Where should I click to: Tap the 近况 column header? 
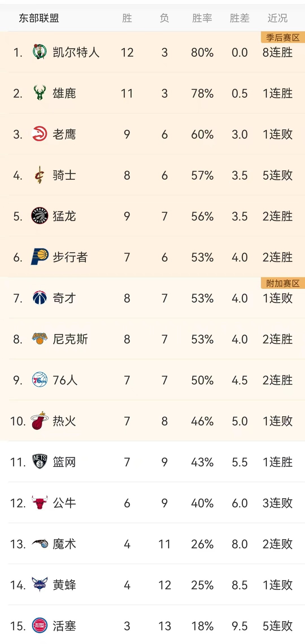tap(277, 18)
